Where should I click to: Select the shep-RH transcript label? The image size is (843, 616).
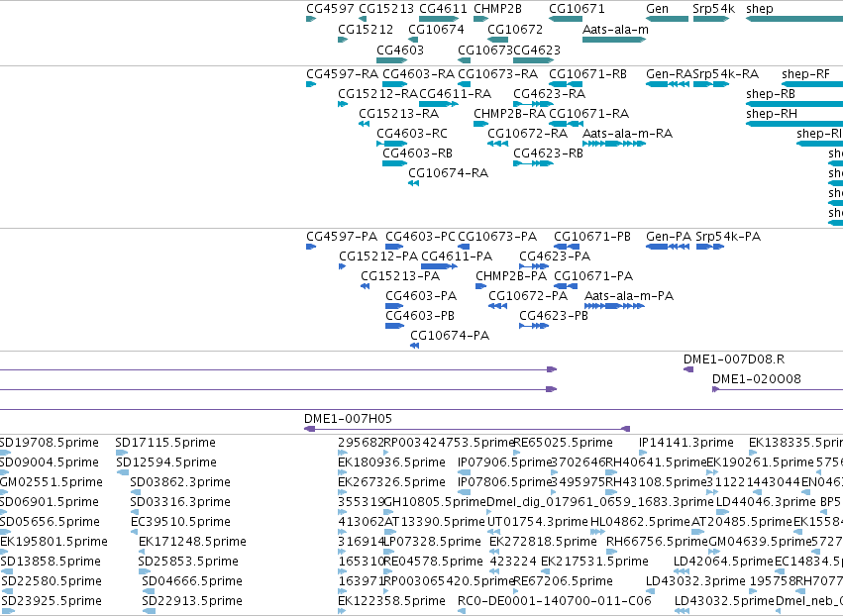[772, 114]
